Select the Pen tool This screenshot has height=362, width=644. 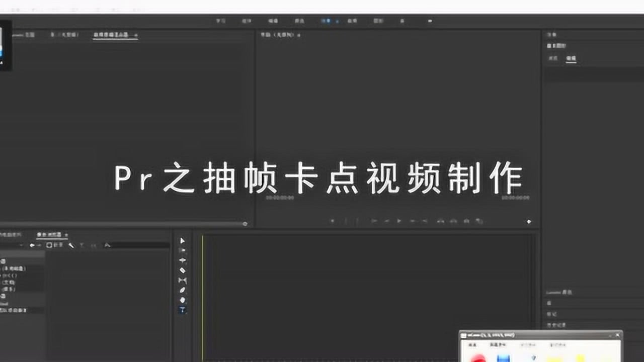tap(182, 290)
